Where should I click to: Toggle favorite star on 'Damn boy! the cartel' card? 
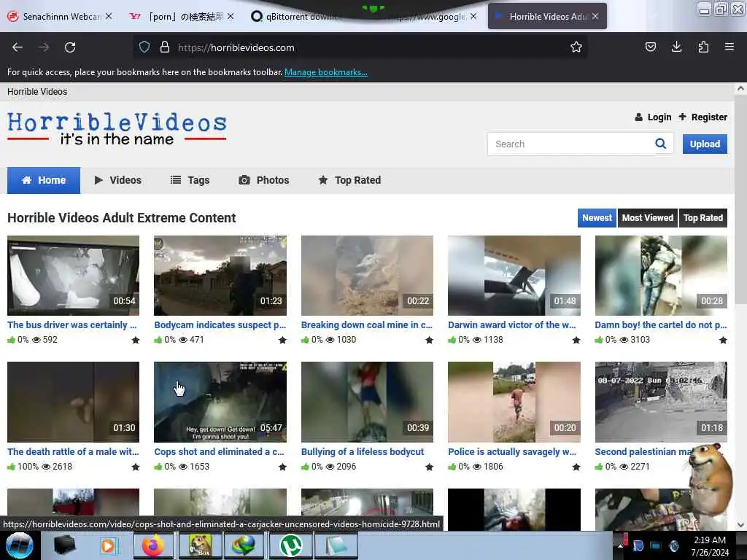tap(723, 340)
